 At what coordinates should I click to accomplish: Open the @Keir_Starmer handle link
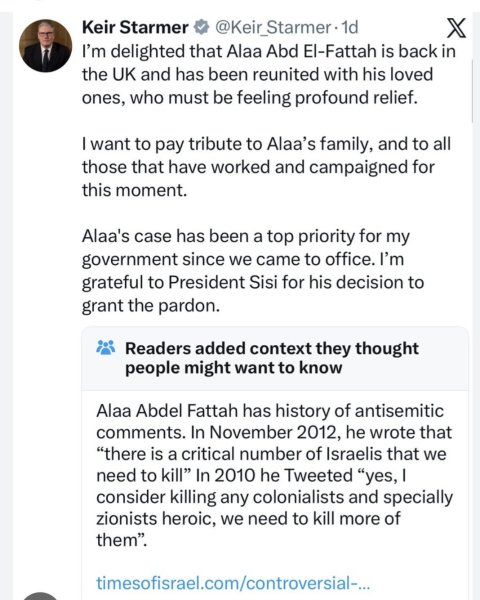(273, 28)
